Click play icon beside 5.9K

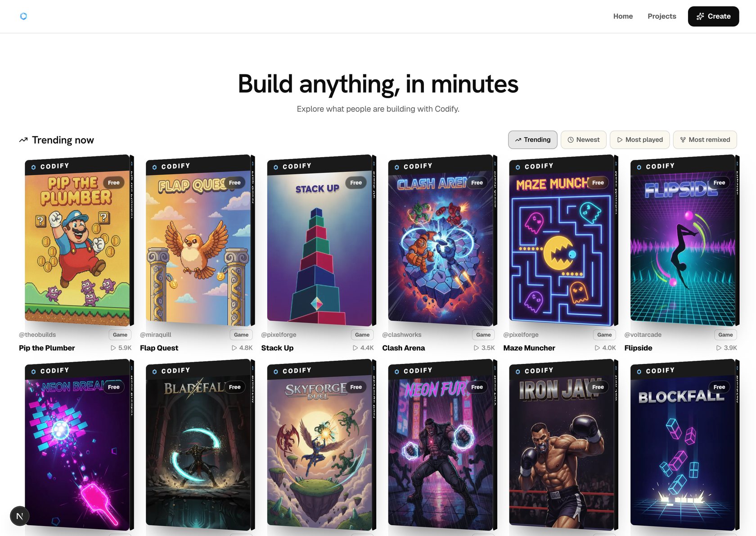[x=113, y=348]
